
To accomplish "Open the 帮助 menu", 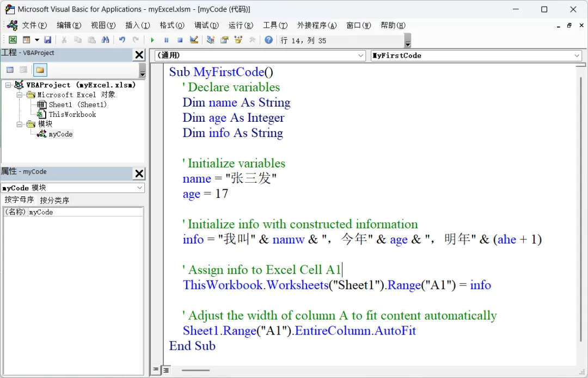I will pos(393,26).
